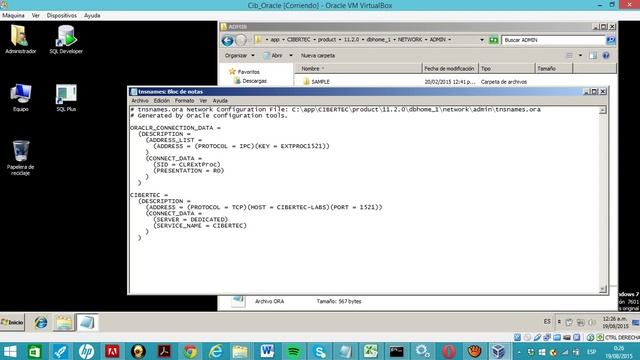Click the ESP language indicator in host tray
The width and height of the screenshot is (640, 360).
[x=591, y=351]
